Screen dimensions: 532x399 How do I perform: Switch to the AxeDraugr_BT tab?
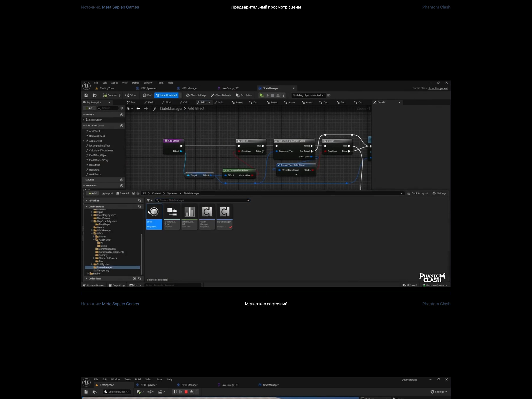[230, 88]
